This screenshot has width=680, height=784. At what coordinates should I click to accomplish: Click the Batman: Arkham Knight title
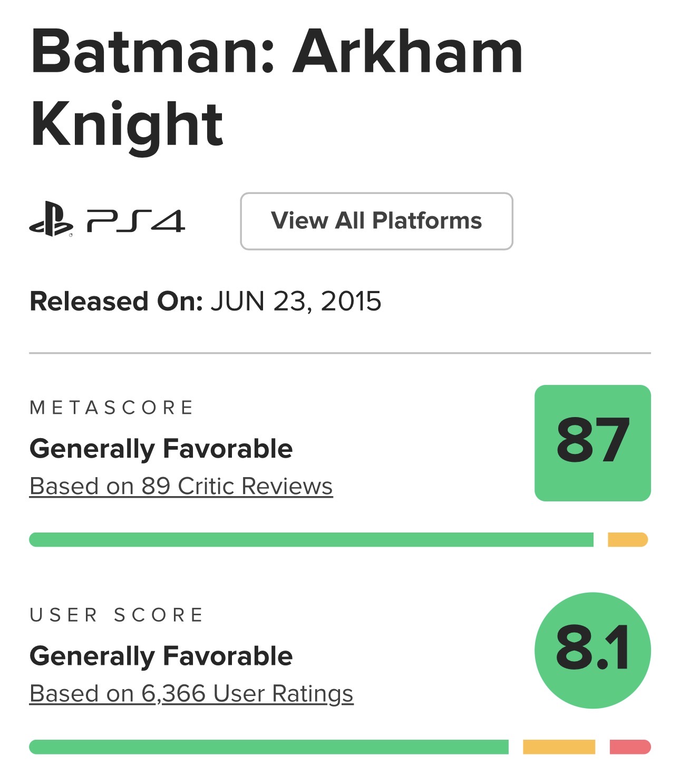click(276, 87)
